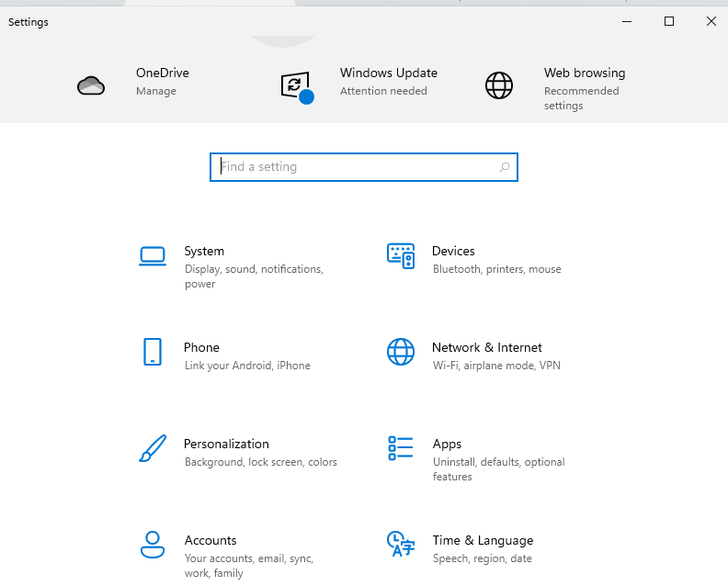Image resolution: width=728 pixels, height=586 pixels.
Task: Click 'Bluetooth, printers, mouse' description
Action: tap(496, 269)
